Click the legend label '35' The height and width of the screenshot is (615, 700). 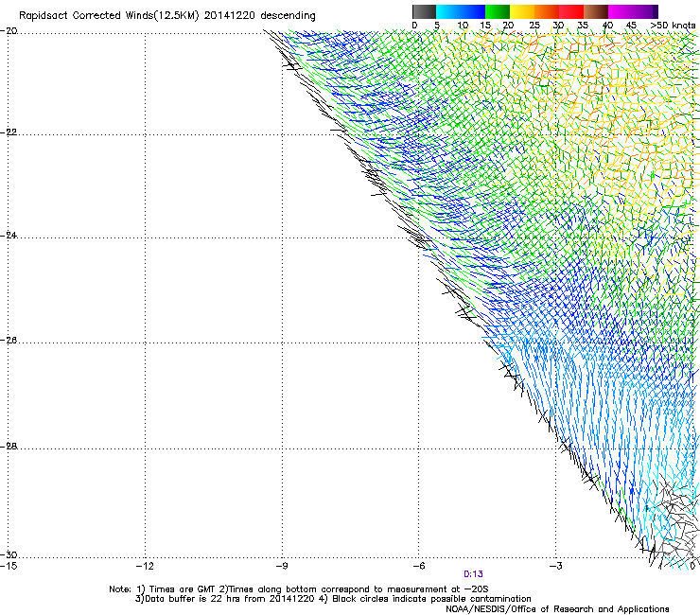tap(583, 26)
